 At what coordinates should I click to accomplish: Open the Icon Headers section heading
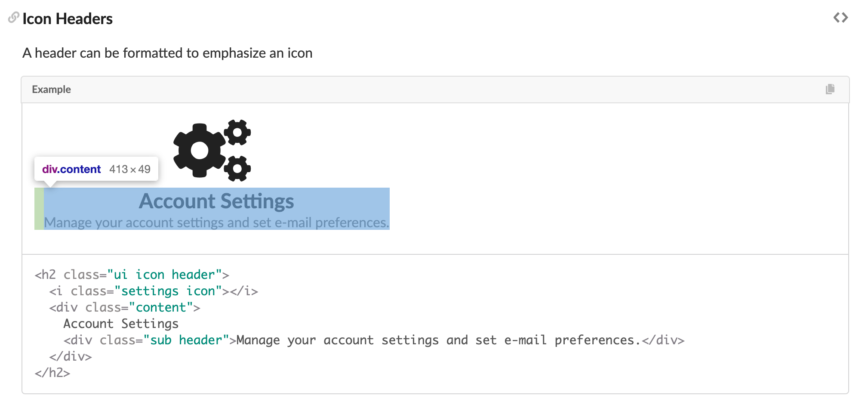point(68,18)
